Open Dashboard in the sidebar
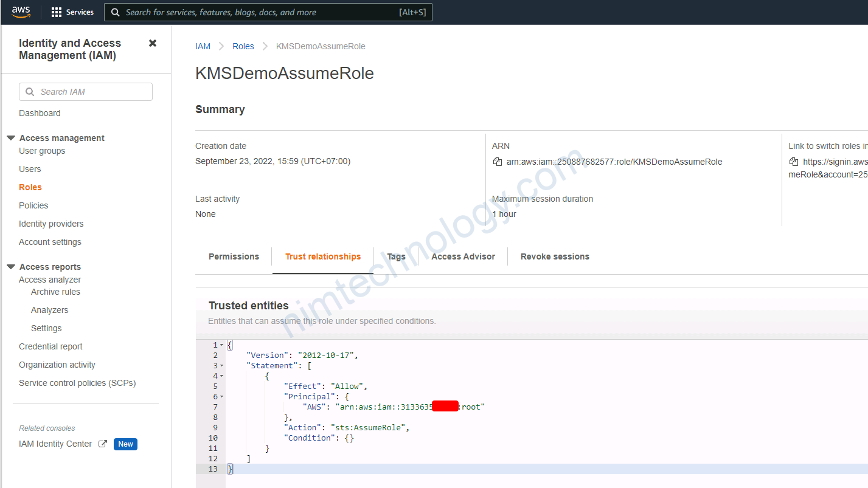 point(40,113)
